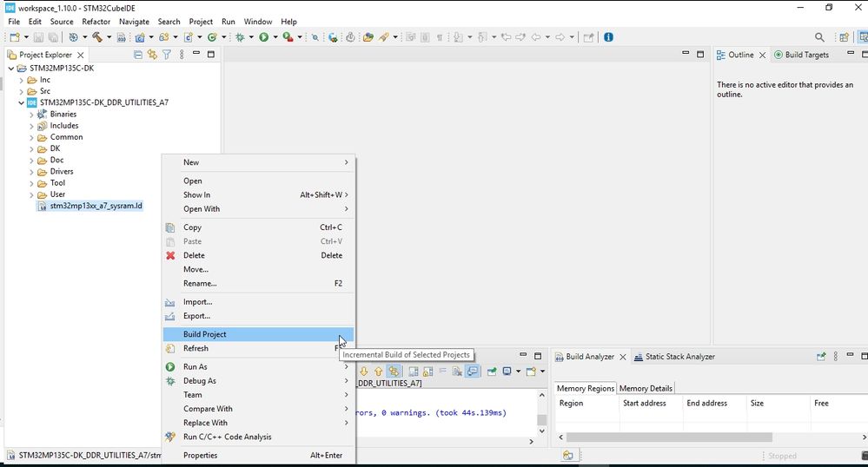Viewport: 868px width, 467px height.
Task: Click console Previous error up-arrow icon
Action: pyautogui.click(x=379, y=372)
